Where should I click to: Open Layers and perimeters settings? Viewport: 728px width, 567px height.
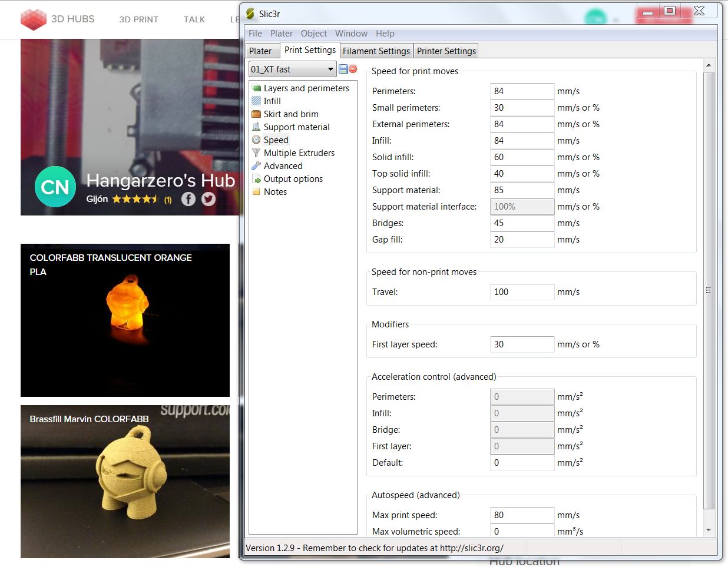click(x=306, y=88)
